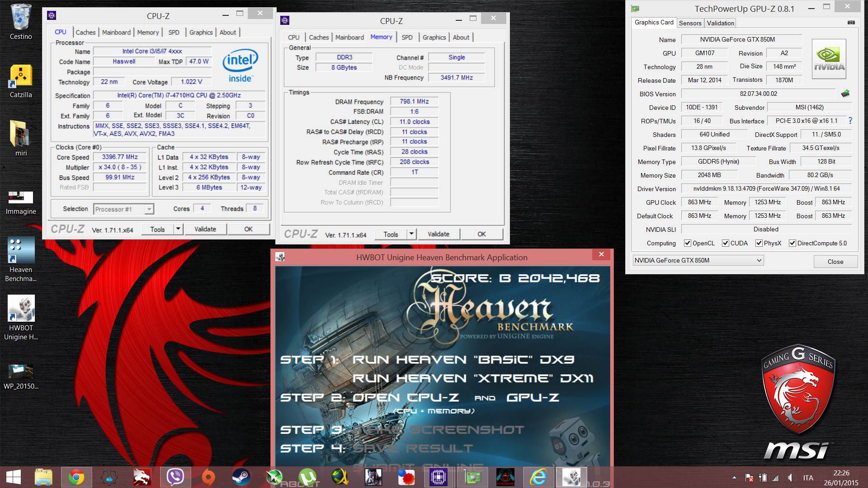Click Validate in Memory CPU-Z window
The height and width of the screenshot is (488, 868).
(x=439, y=234)
